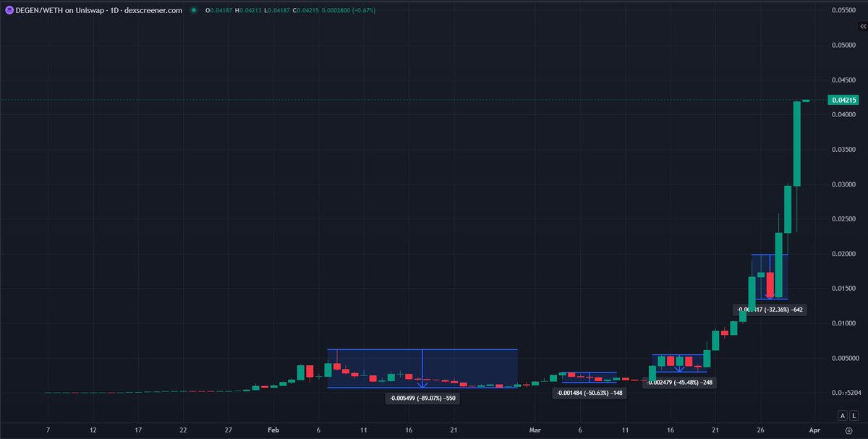Click the change value 0.0002800 (+0.67%)
This screenshot has width=868, height=439.
[x=347, y=10]
